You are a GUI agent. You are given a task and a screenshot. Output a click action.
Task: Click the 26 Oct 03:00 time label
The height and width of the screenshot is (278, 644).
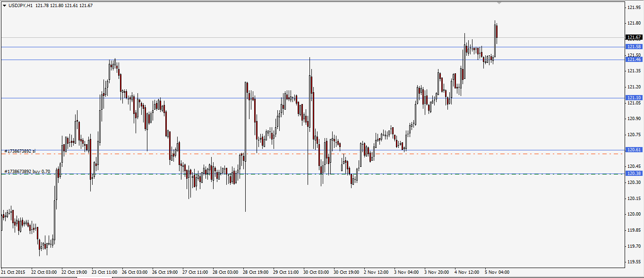pyautogui.click(x=135, y=272)
